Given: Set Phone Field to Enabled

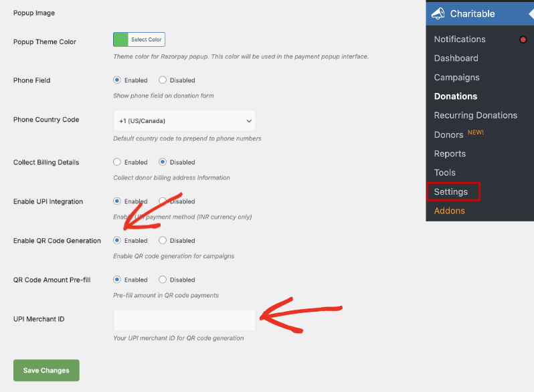Looking at the screenshot, I should (x=117, y=80).
